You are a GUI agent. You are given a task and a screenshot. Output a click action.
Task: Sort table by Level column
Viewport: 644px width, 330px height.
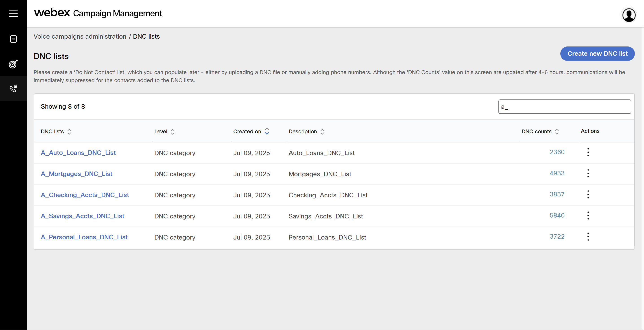(172, 132)
